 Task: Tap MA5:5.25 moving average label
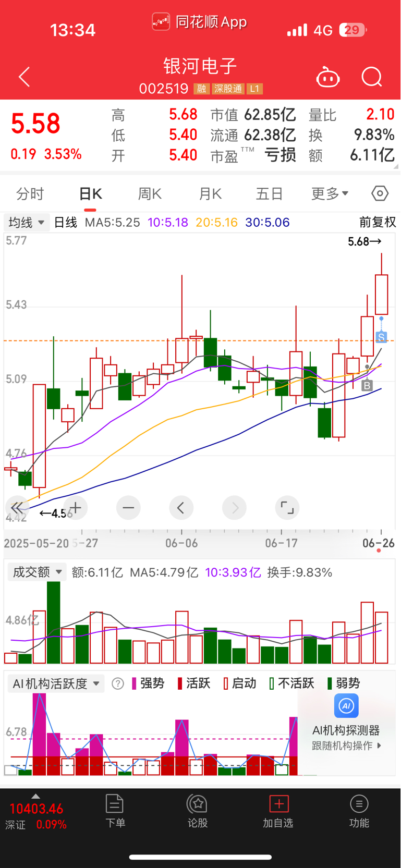113,223
